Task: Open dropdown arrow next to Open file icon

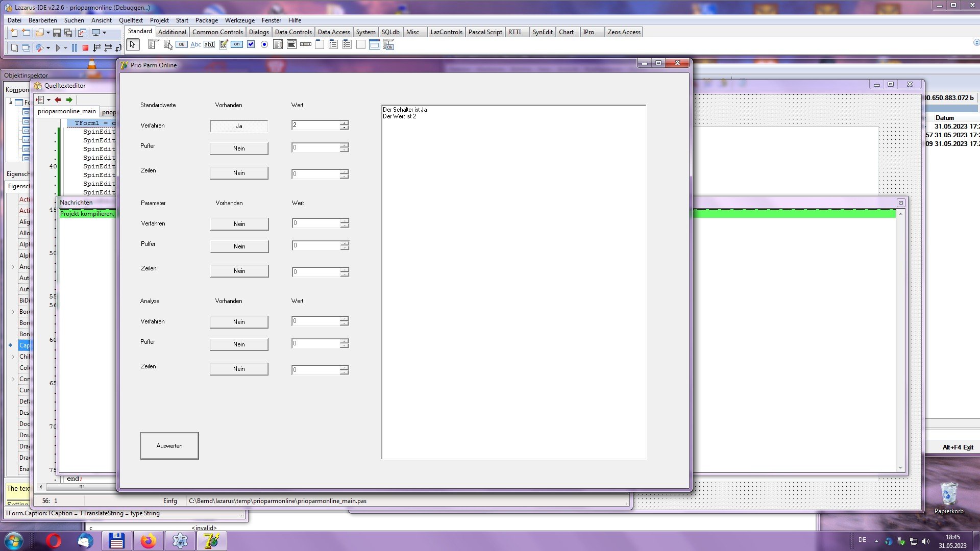Action: (x=48, y=33)
